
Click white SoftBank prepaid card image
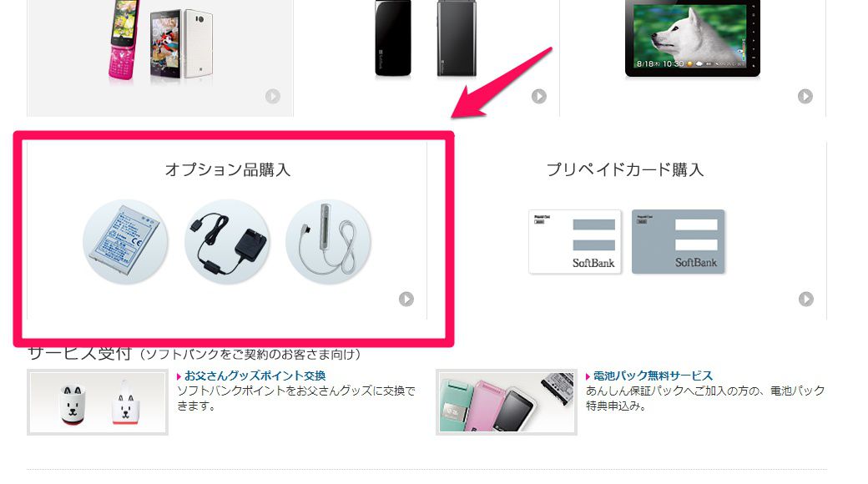tap(574, 241)
